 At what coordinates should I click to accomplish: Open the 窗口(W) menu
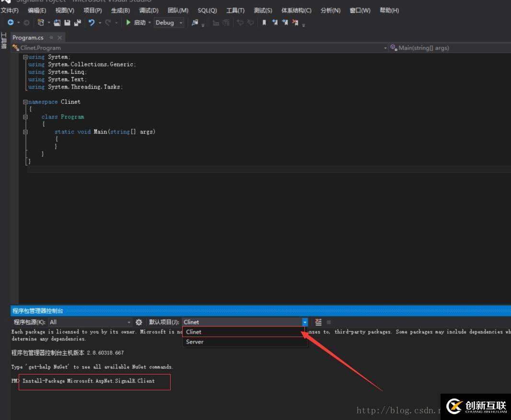pos(360,11)
